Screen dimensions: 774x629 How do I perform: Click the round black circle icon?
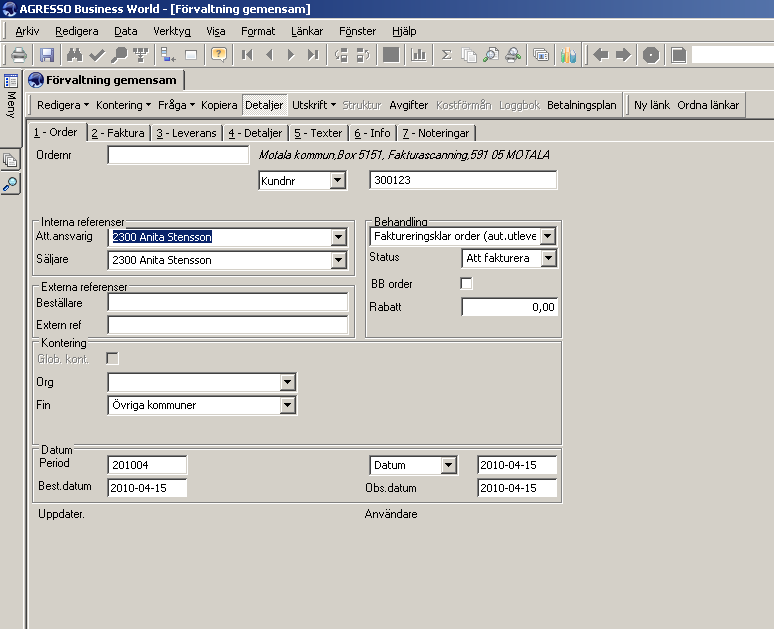click(651, 54)
